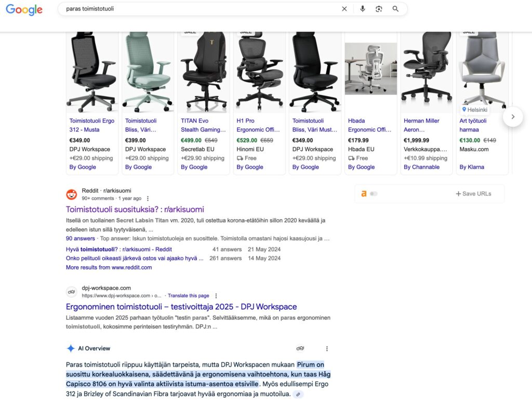
Task: Click 'Translate this page' link
Action: (x=189, y=296)
